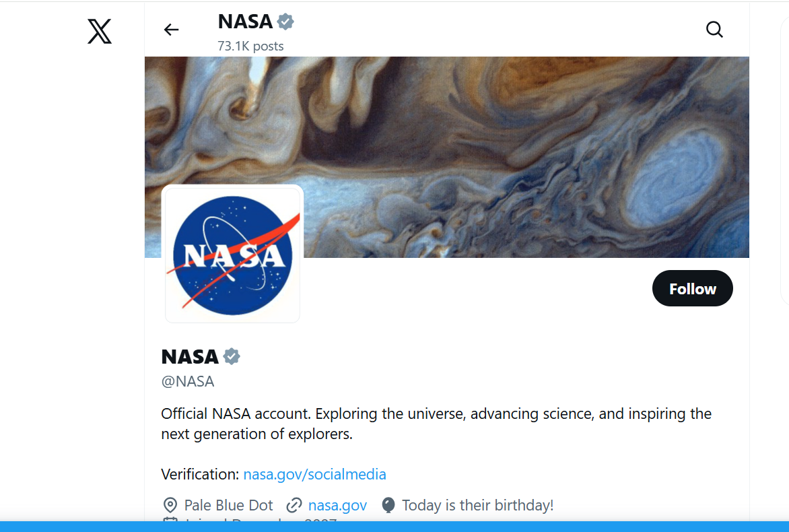Open the nasa.gov/socialmedia verification link
789x532 pixels.
(314, 474)
